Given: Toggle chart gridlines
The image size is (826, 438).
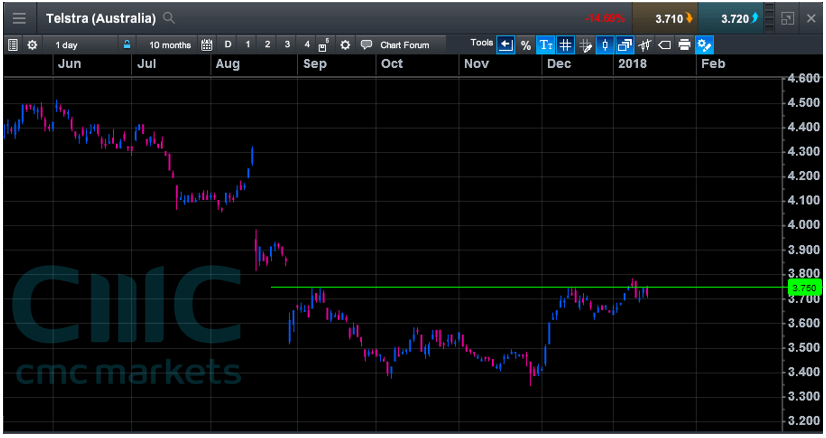Looking at the screenshot, I should click(x=565, y=45).
